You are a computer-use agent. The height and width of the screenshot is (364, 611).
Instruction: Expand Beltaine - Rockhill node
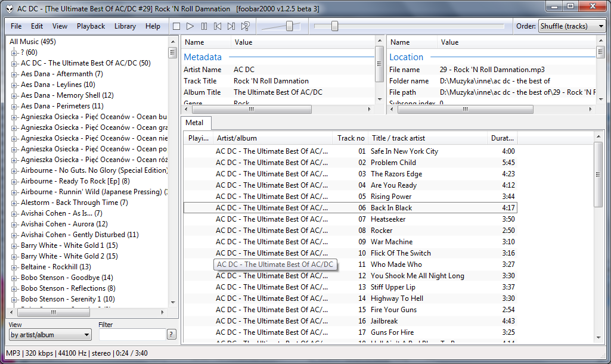click(x=14, y=267)
